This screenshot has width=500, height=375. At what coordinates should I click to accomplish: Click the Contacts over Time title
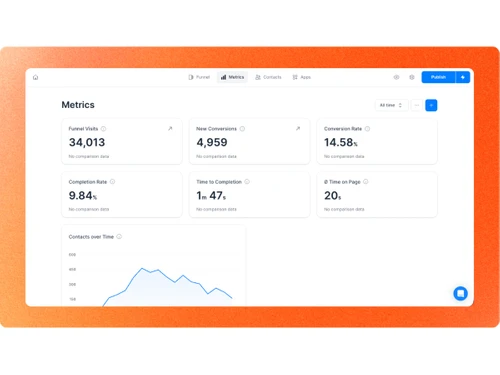(91, 237)
